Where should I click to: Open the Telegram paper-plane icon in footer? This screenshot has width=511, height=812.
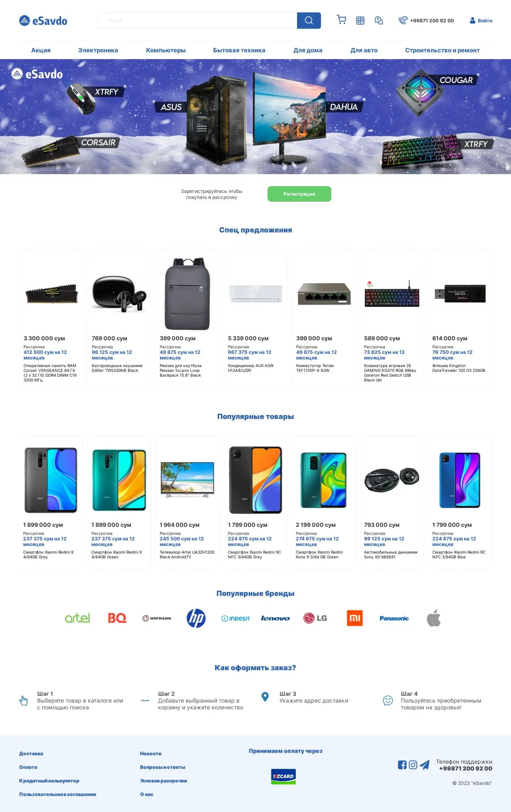pyautogui.click(x=425, y=765)
